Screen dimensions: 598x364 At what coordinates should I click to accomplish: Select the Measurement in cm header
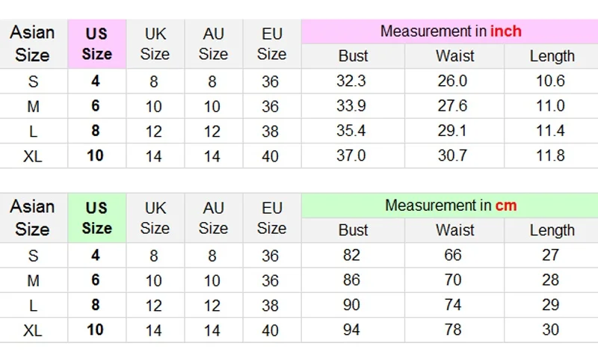click(x=450, y=206)
